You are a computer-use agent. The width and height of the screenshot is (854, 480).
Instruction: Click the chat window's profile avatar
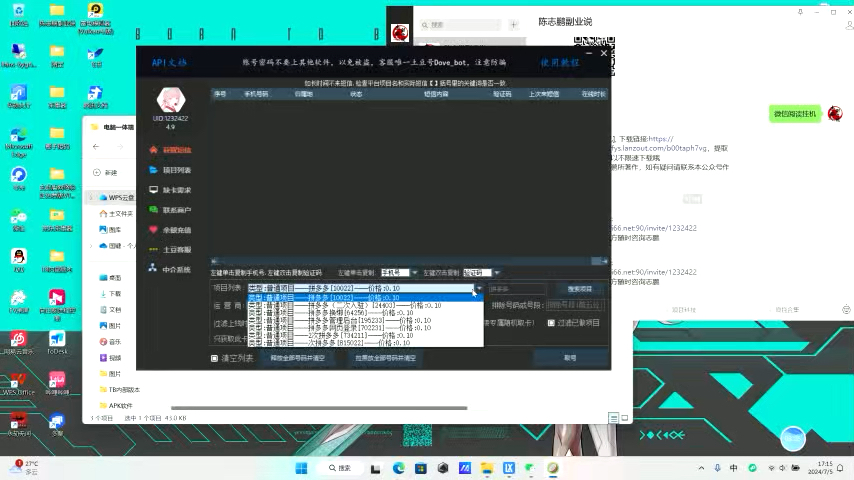400,33
